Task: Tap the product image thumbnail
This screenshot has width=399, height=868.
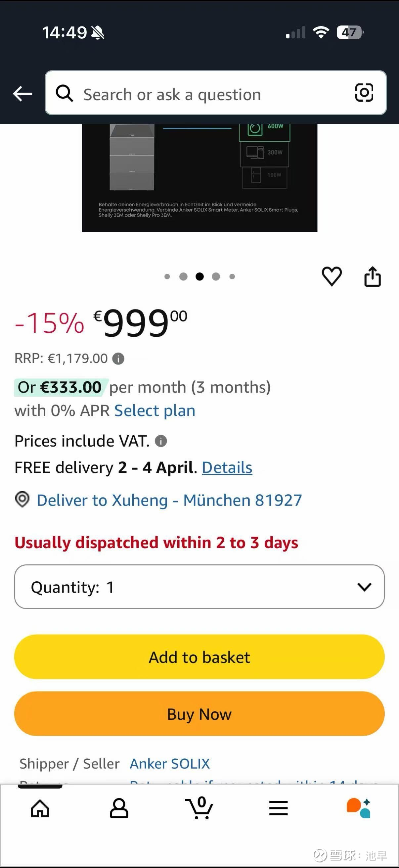Action: 199,177
